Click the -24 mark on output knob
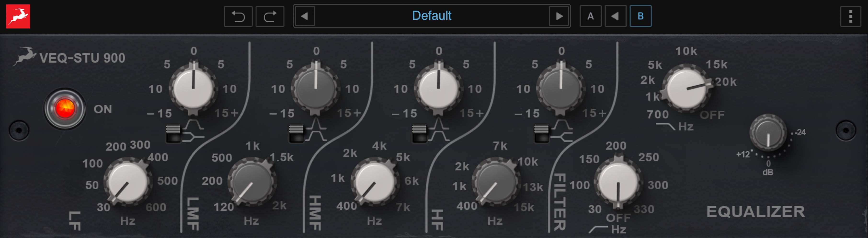 point(800,132)
